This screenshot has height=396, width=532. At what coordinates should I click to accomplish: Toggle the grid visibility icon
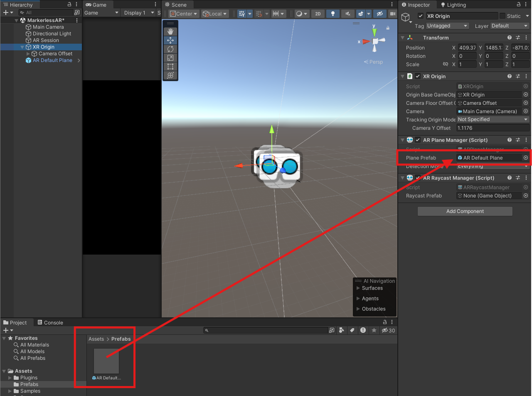point(242,14)
